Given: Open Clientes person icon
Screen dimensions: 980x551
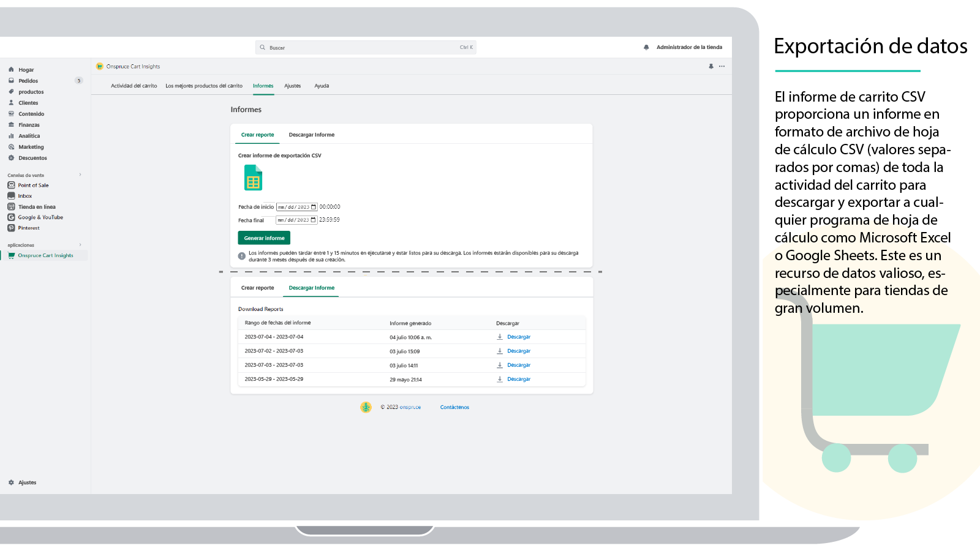Looking at the screenshot, I should pos(11,103).
